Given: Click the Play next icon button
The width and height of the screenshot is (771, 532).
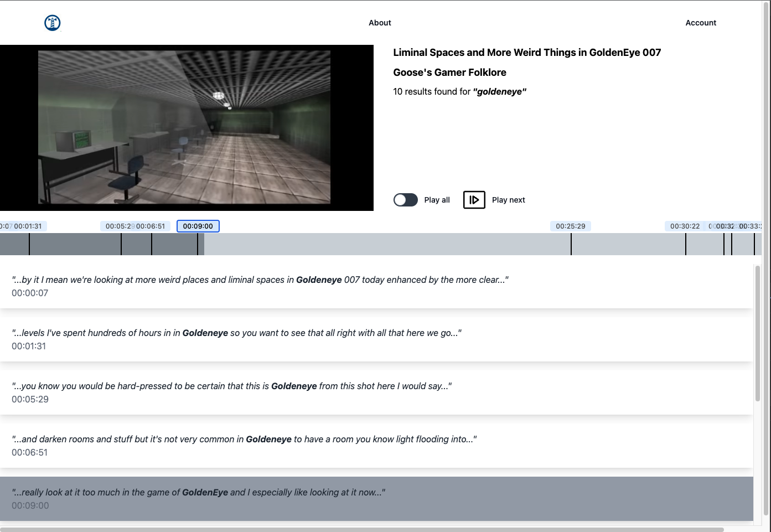Looking at the screenshot, I should coord(474,200).
